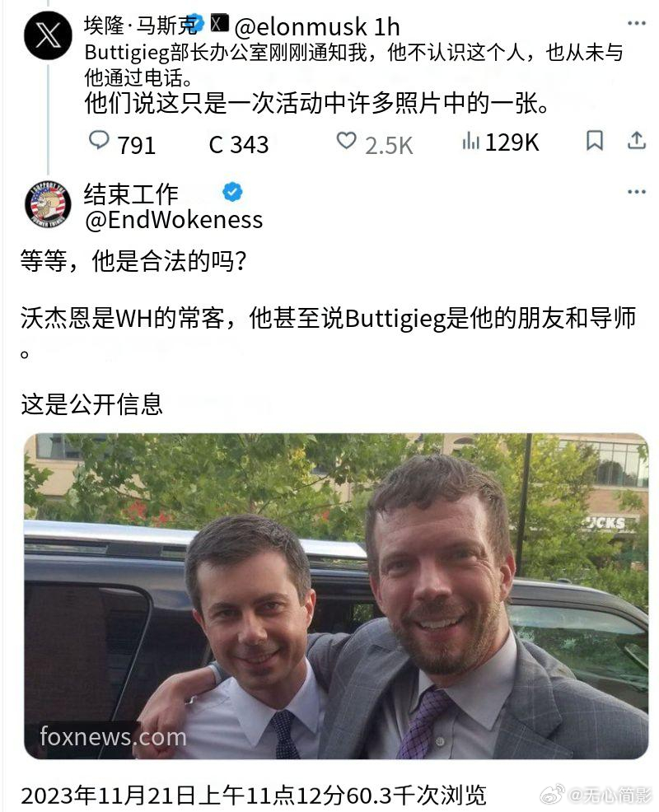
Task: Open the @elonmusk handle link
Action: pyautogui.click(x=301, y=27)
